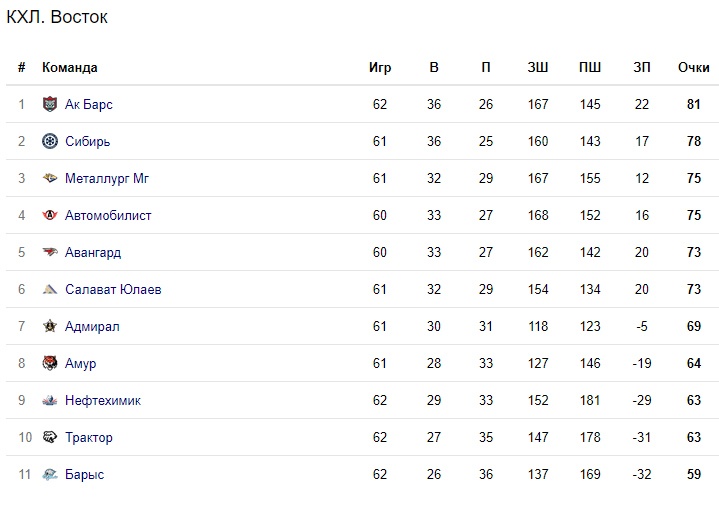Click the Металлург Мг team logo
This screenshot has height=505, width=719.
tap(50, 178)
